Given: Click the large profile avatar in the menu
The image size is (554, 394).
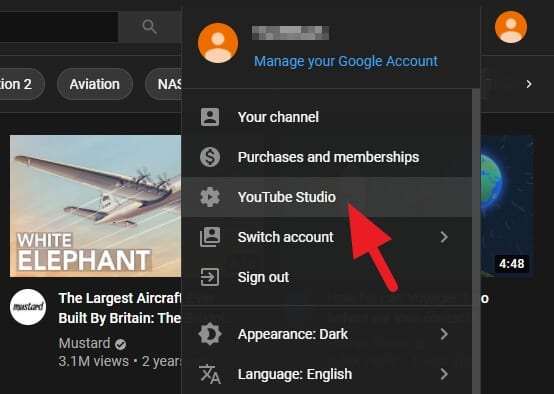Looking at the screenshot, I should [x=218, y=43].
